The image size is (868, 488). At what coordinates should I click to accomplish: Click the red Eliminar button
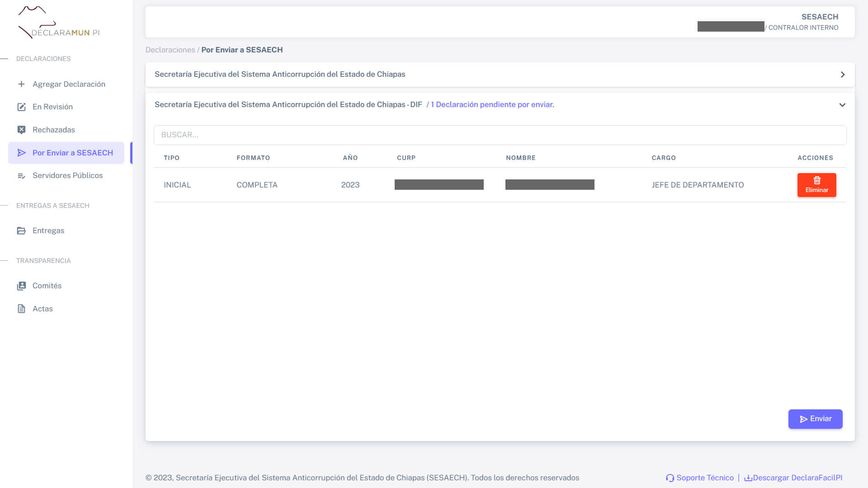[x=816, y=185]
